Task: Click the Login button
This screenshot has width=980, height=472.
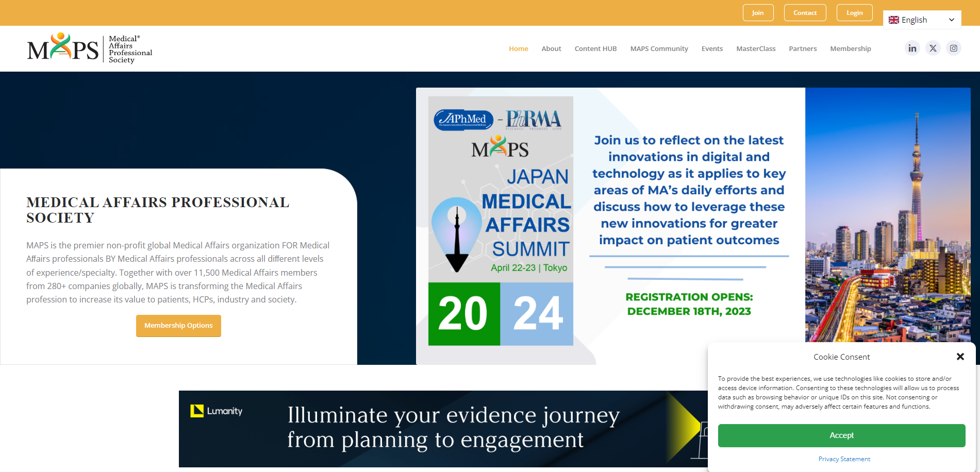Action: (x=854, y=13)
